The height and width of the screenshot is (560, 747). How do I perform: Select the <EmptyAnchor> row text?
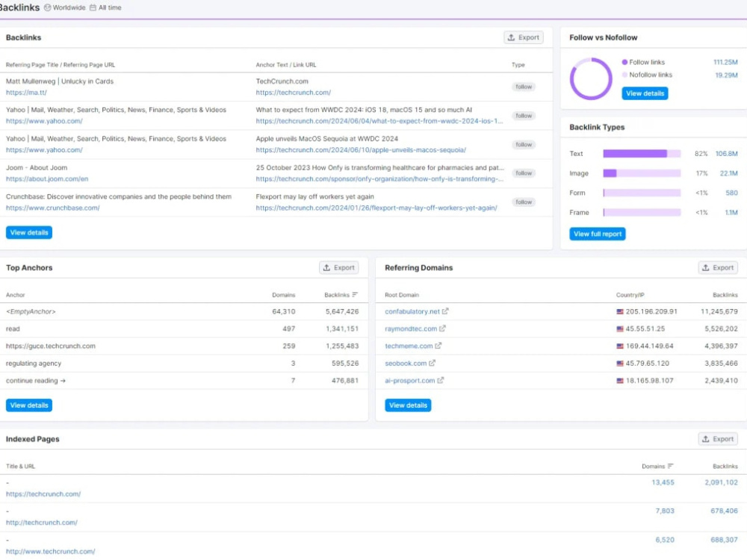pyautogui.click(x=31, y=311)
